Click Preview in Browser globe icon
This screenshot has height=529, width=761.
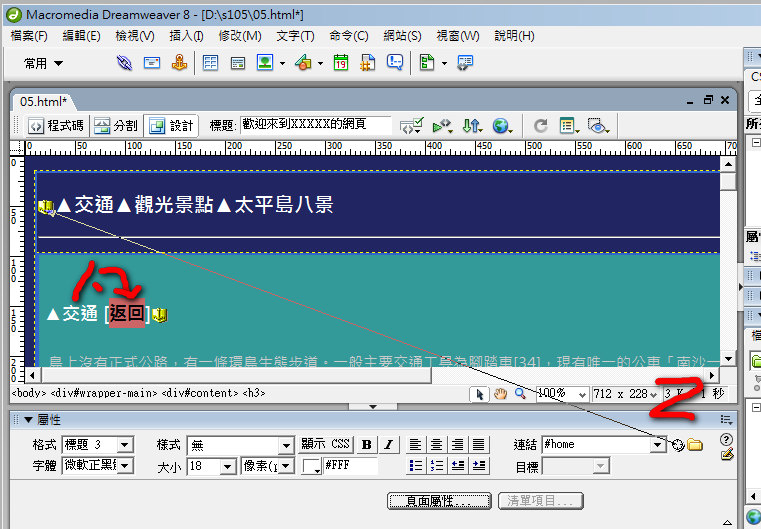click(x=502, y=126)
